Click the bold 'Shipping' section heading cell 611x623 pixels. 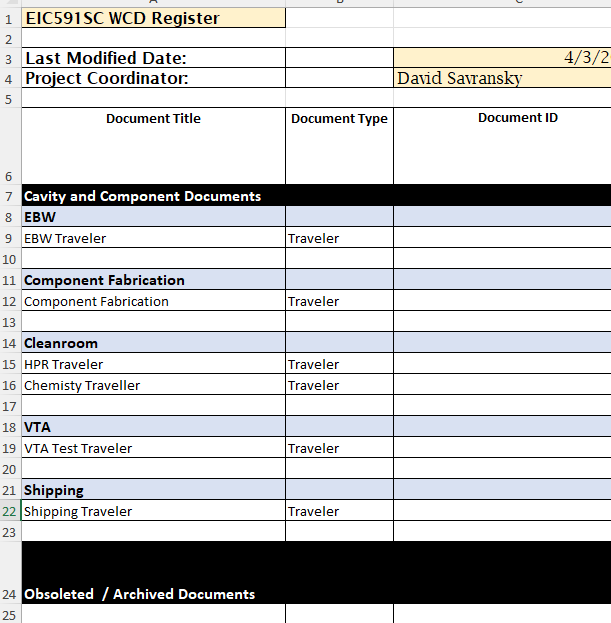153,490
